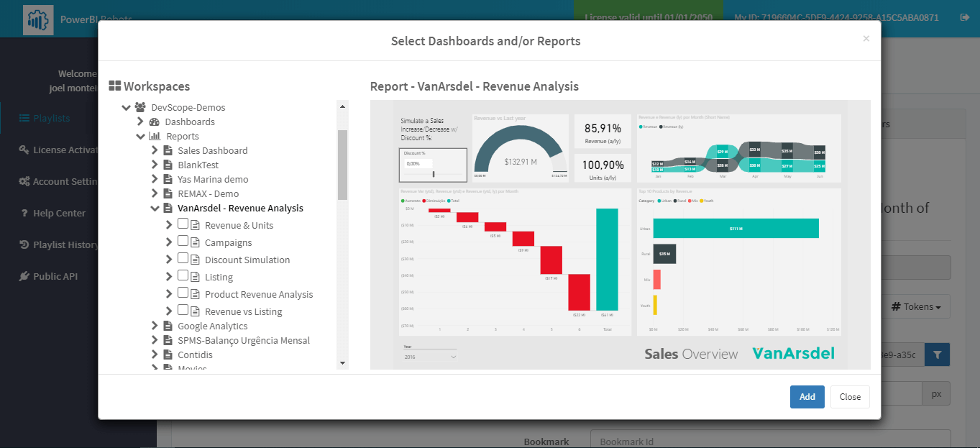This screenshot has width=980, height=448.
Task: Collapse the VanArsdel - Revenue Analysis node
Action: [x=155, y=209]
